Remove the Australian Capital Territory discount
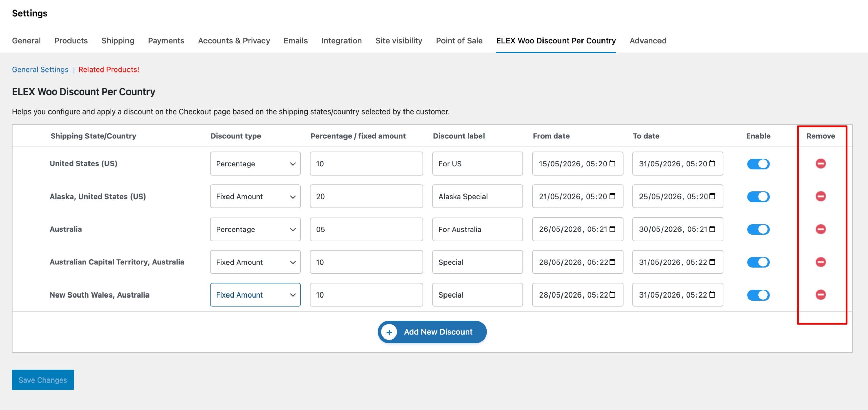868x410 pixels. pos(821,262)
